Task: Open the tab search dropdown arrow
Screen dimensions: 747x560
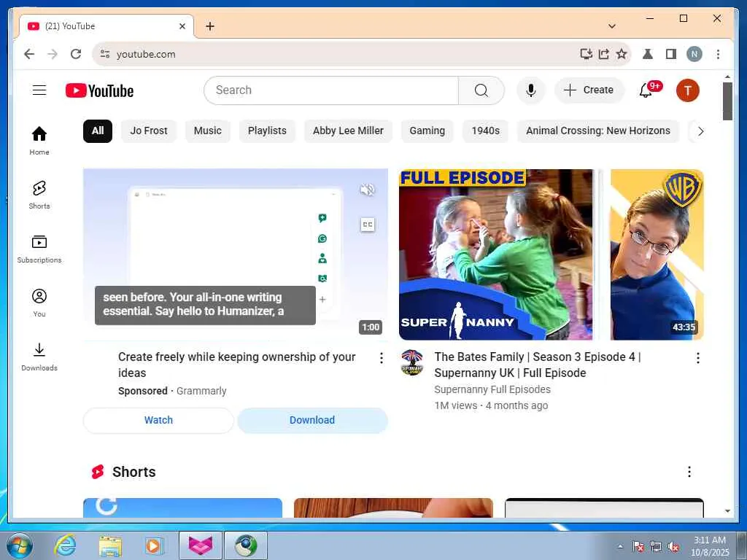Action: click(612, 26)
